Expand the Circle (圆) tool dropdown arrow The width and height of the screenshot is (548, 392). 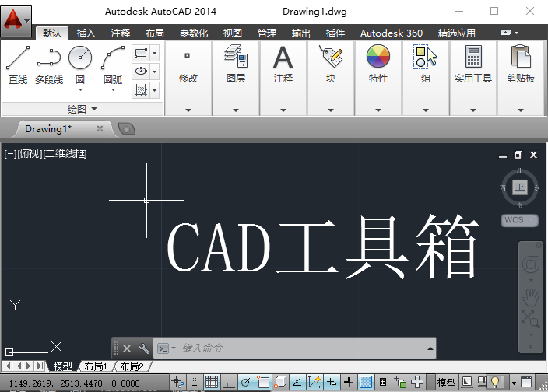[80, 90]
